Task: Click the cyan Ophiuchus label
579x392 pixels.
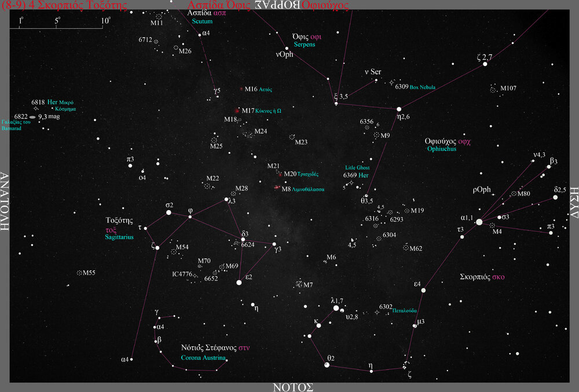Action: coord(442,149)
